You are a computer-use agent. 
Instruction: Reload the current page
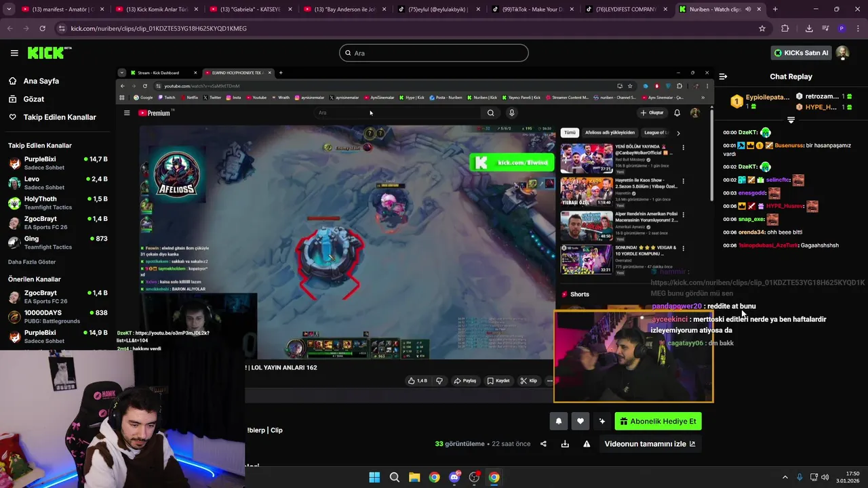pos(42,28)
